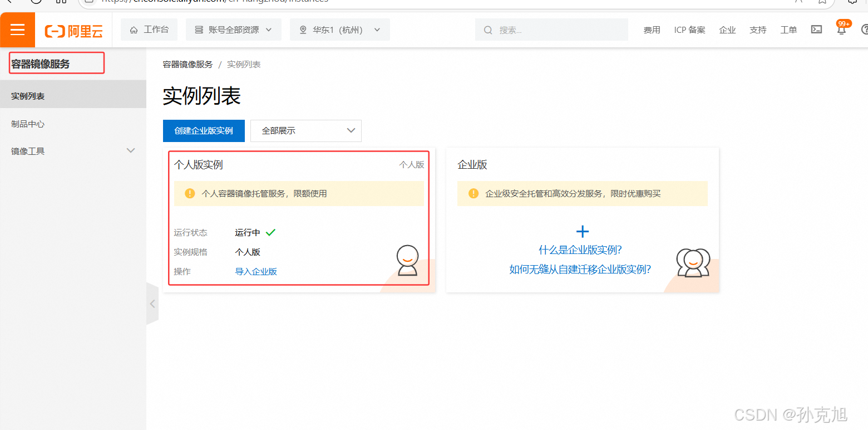Click the search magnifier icon
The image size is (868, 430).
point(488,30)
